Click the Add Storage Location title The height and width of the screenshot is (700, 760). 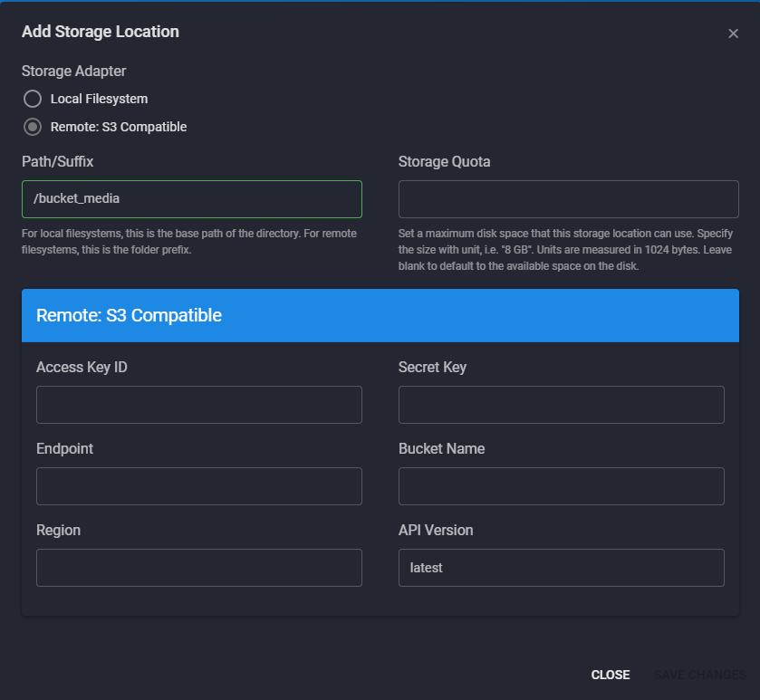click(x=101, y=32)
